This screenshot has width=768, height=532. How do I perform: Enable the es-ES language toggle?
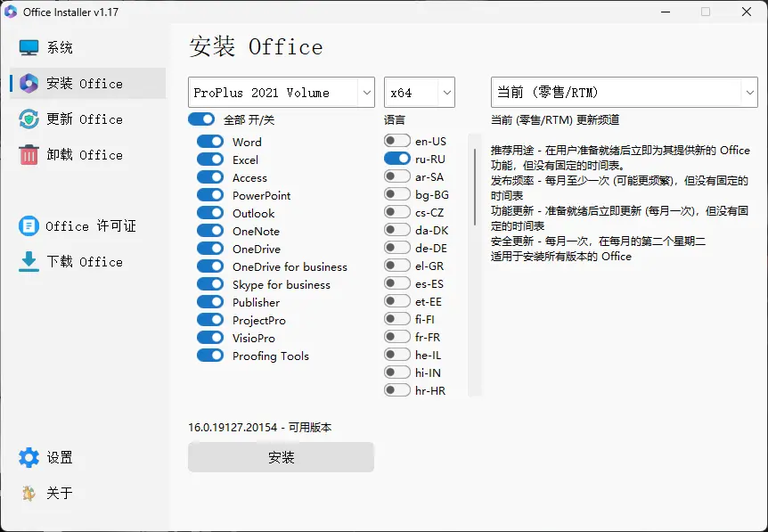397,283
